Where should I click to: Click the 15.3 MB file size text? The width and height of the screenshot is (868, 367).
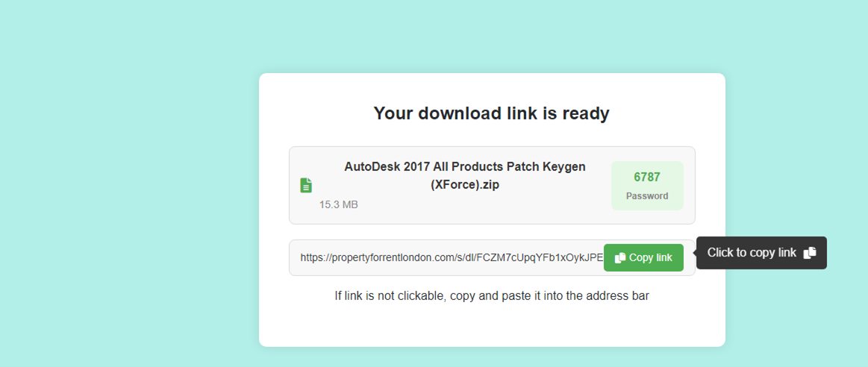pos(338,204)
